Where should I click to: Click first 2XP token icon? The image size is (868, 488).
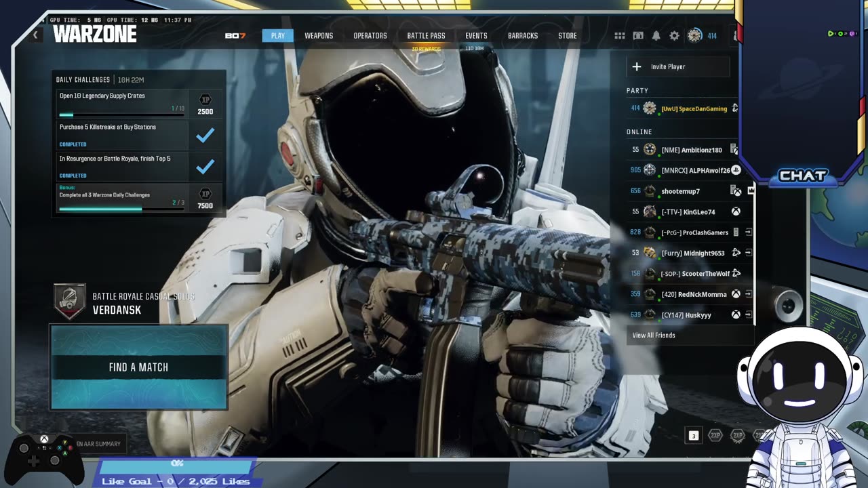pos(715,436)
